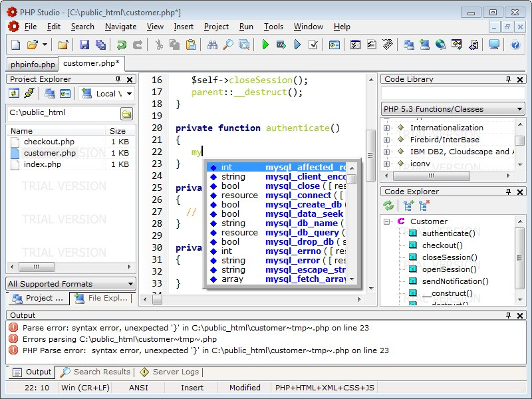Viewport: 532px width, 399px height.
Task: Expand the iconv library node
Action: [386, 164]
